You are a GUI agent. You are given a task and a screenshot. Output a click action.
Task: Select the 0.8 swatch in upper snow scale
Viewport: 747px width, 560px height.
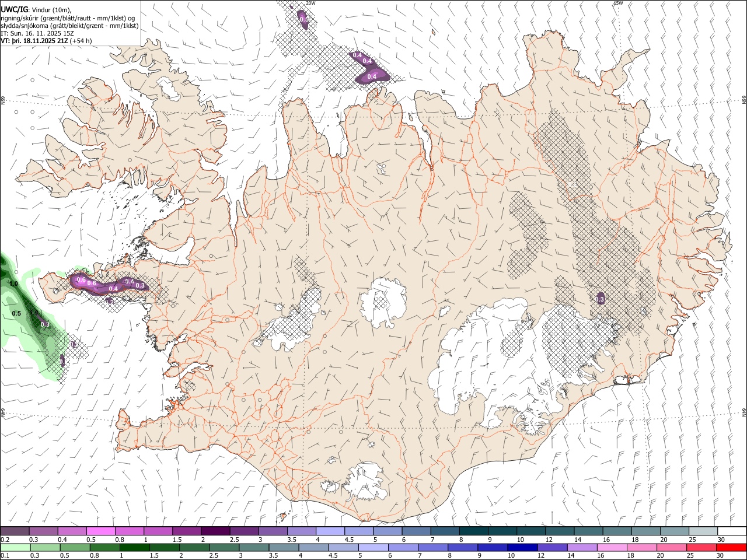click(x=129, y=531)
